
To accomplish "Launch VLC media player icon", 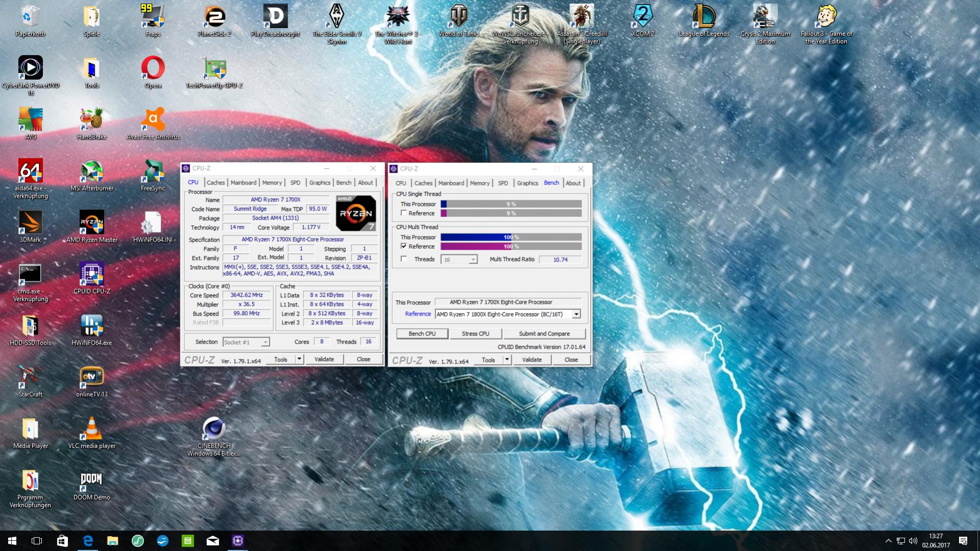I will click(x=92, y=434).
